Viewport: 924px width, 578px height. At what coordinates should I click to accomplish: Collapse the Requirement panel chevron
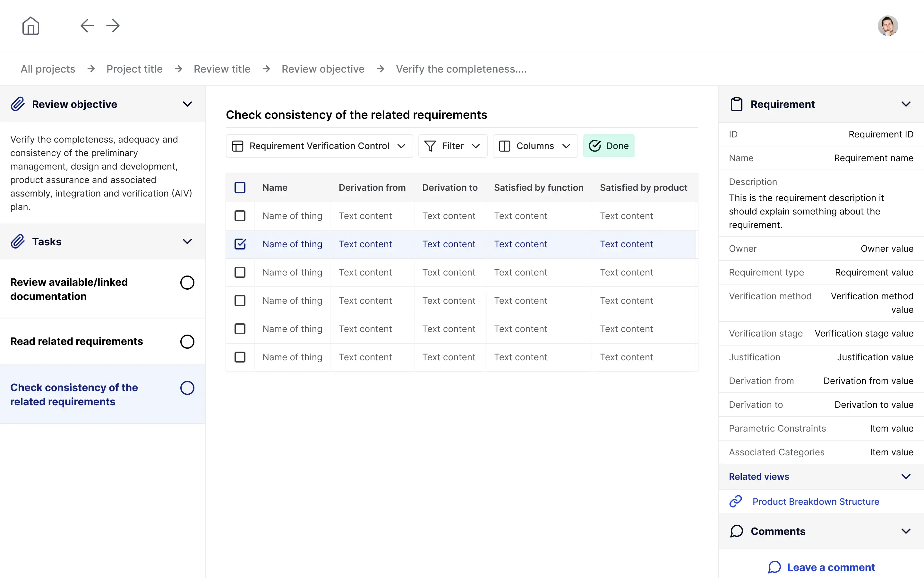coord(906,104)
